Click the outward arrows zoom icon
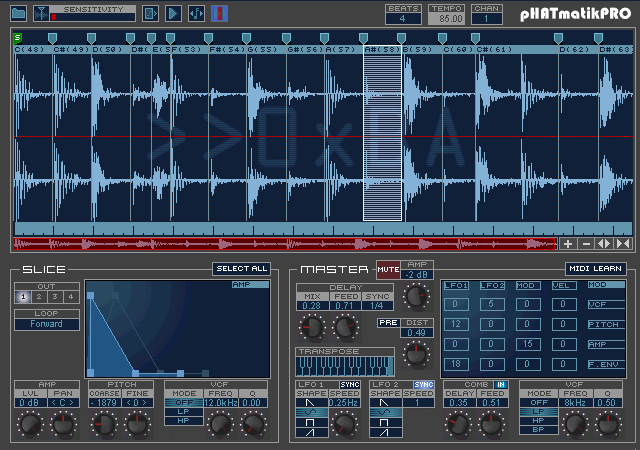This screenshot has height=450, width=640. 604,244
